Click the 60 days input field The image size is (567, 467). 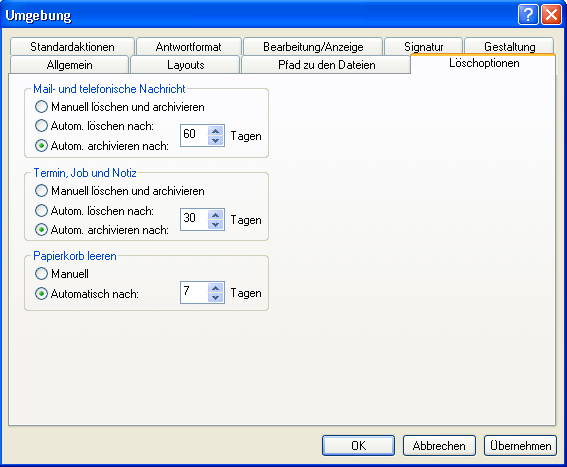click(194, 136)
